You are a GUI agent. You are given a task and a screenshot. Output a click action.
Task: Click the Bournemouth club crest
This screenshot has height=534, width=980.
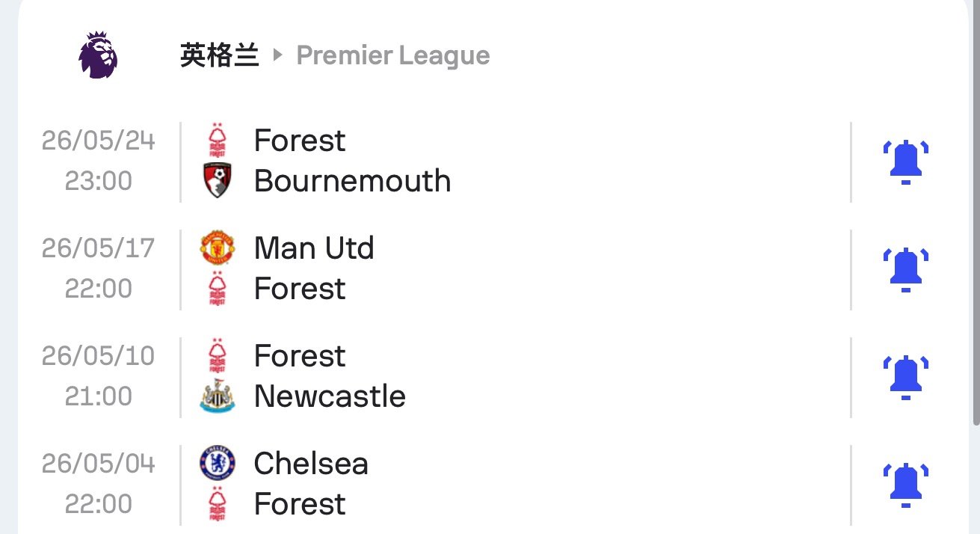(218, 181)
